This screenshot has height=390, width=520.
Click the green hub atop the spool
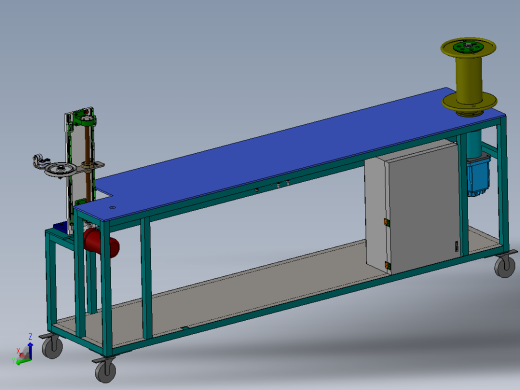point(467,46)
